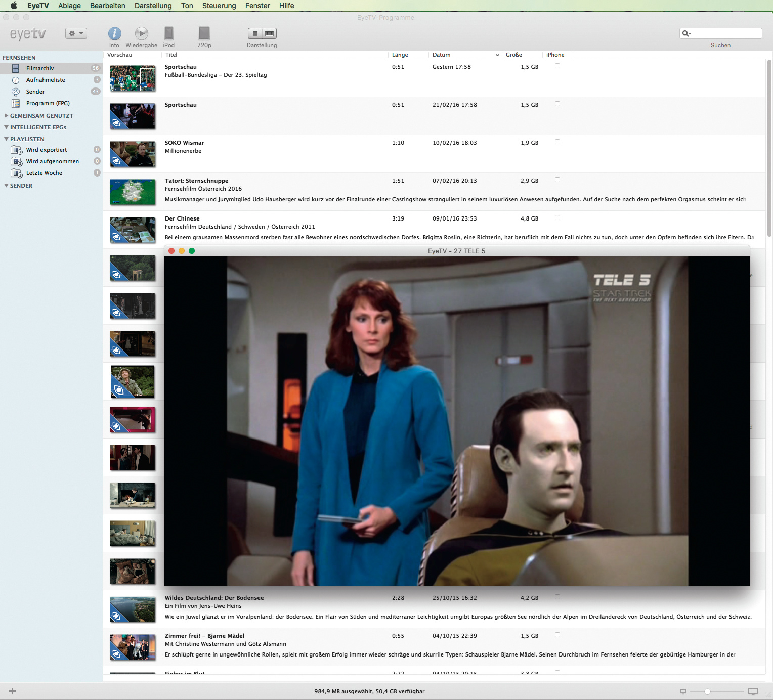Enable iPhone checkbox for Sportschau Fußball-Bundesliga
This screenshot has width=773, height=700.
[x=557, y=66]
